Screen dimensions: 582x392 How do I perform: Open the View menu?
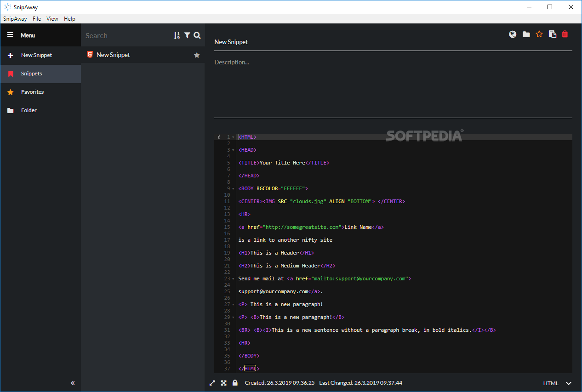pos(52,19)
